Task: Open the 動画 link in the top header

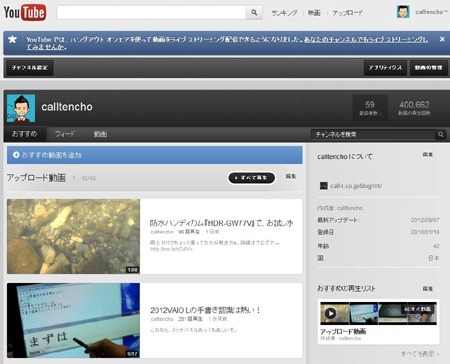Action: pos(314,13)
